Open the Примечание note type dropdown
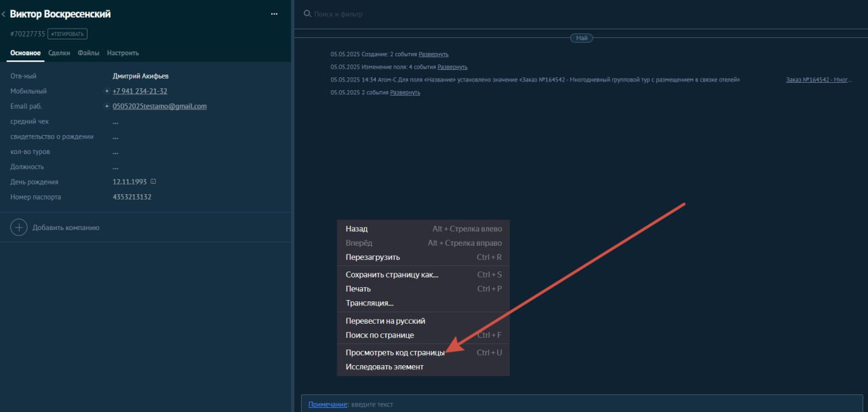This screenshot has width=868, height=412. tap(327, 405)
